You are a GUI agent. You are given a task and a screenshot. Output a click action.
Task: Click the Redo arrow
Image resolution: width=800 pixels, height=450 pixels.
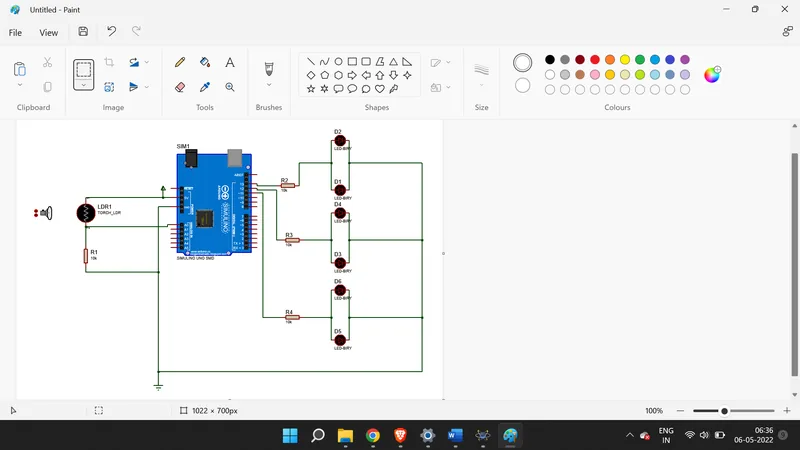click(136, 32)
